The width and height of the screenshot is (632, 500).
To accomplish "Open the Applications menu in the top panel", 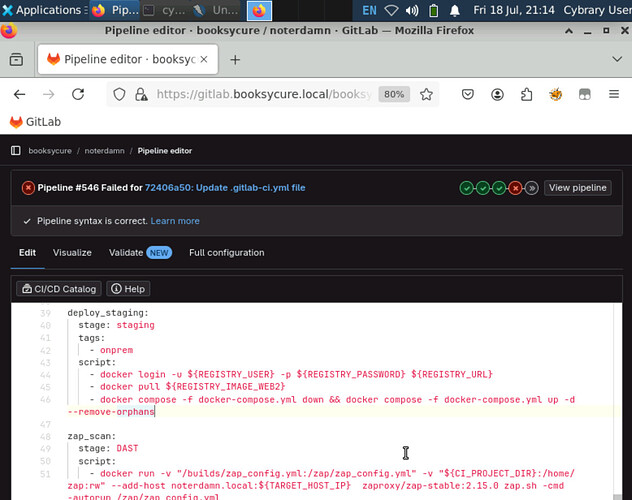I will click(42, 10).
